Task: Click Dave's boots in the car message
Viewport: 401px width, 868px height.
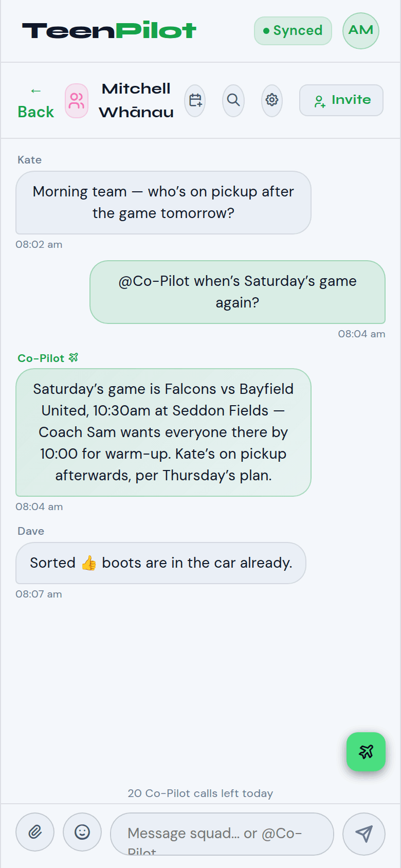Action: tap(161, 563)
